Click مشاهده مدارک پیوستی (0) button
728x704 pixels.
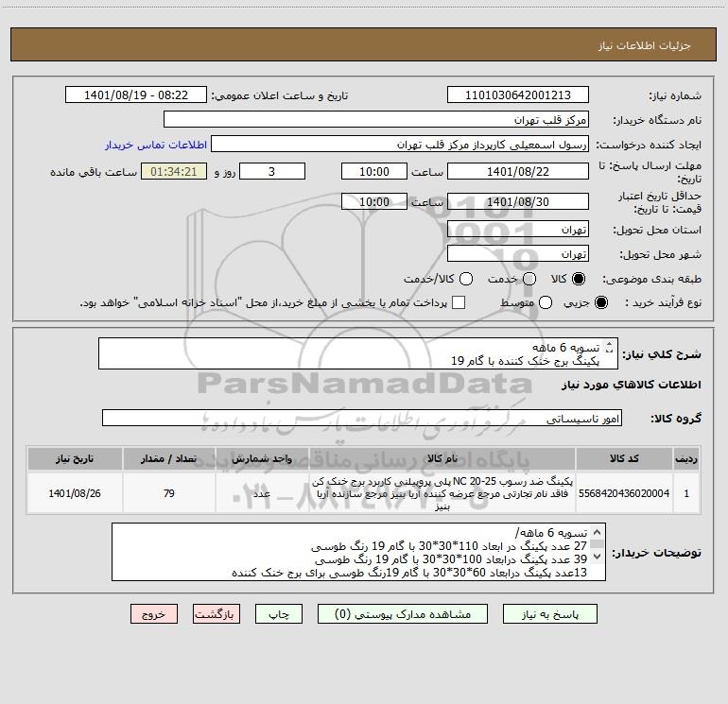(403, 614)
